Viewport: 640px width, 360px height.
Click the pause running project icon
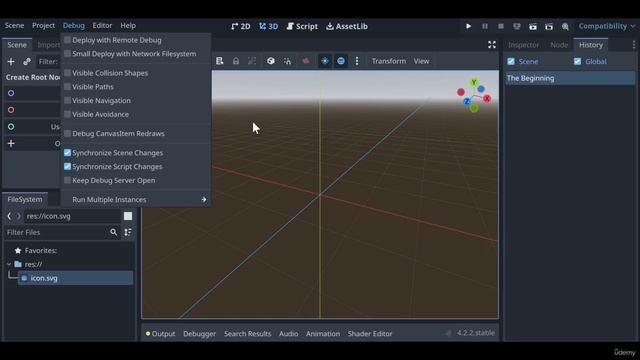point(484,26)
